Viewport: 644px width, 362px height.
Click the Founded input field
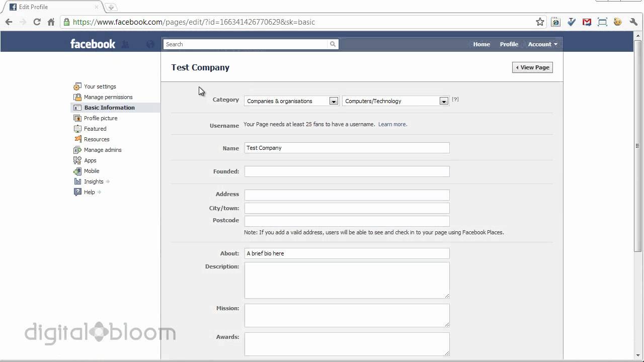(x=347, y=171)
